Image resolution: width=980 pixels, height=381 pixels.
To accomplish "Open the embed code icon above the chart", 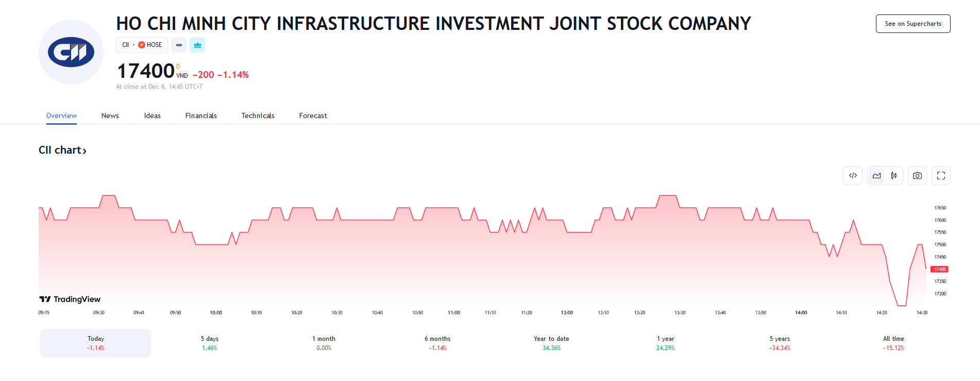I will point(853,175).
